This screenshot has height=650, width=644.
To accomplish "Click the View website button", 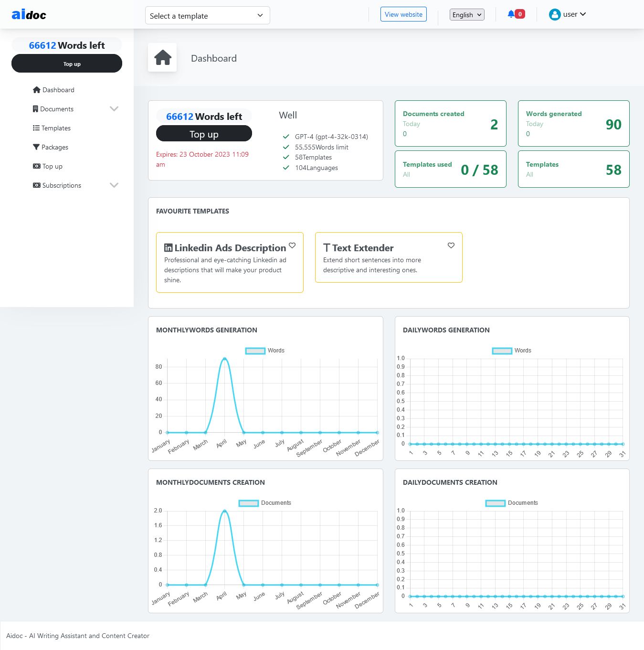I will click(x=403, y=14).
